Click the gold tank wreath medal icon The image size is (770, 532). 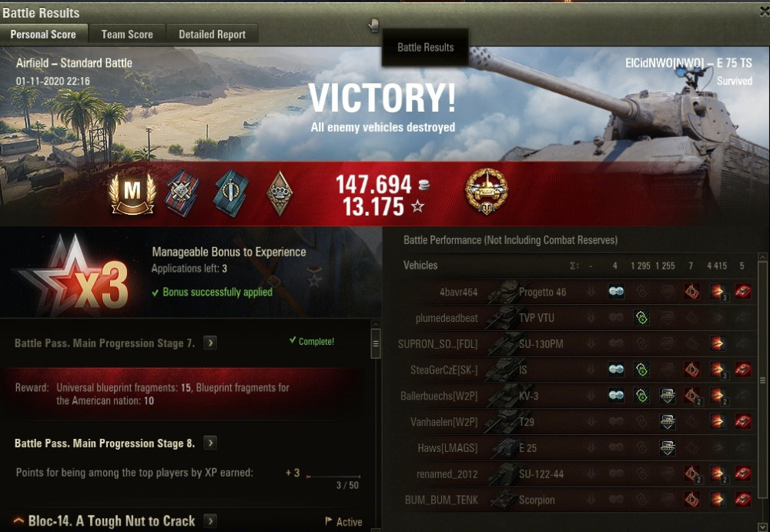[486, 192]
